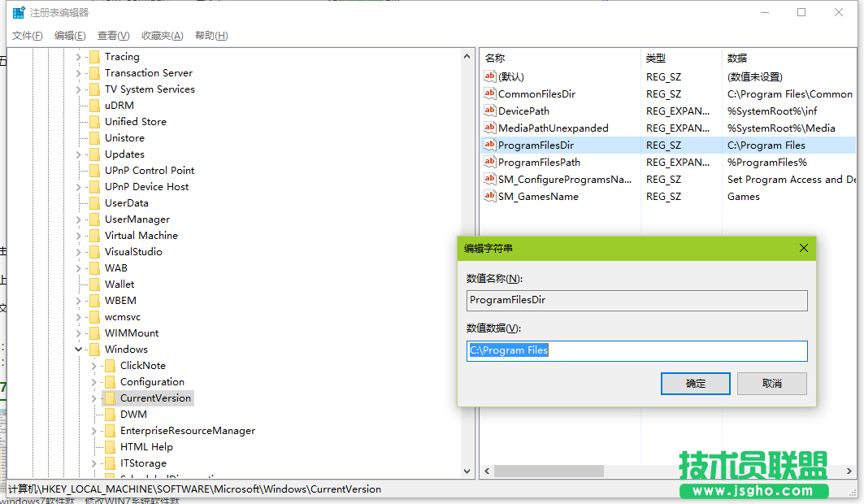Viewport: 864px width, 504px height.
Task: Click the ab icon beside (默认) value
Action: 491,76
